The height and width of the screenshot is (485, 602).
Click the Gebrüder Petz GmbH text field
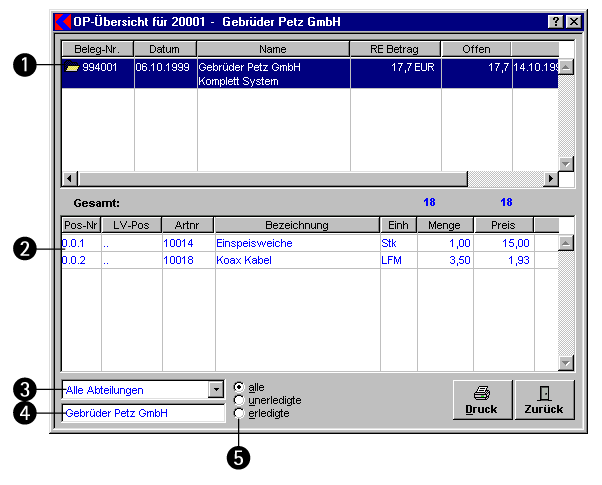click(x=143, y=413)
